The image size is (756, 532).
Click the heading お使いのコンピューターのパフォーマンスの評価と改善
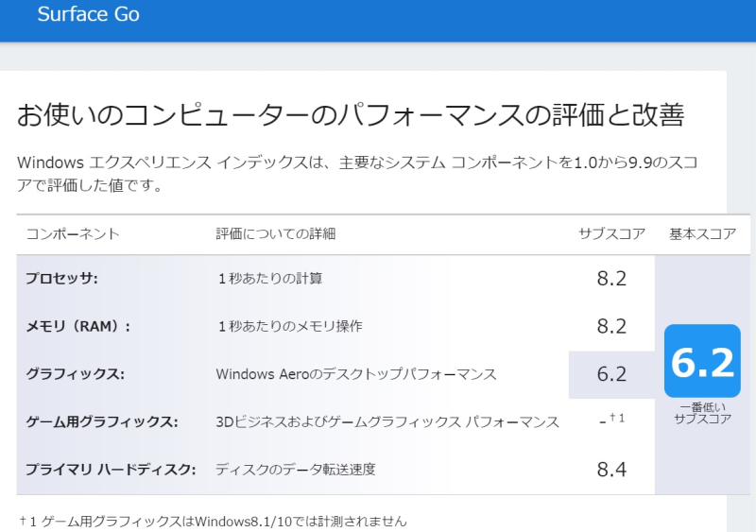coord(351,114)
